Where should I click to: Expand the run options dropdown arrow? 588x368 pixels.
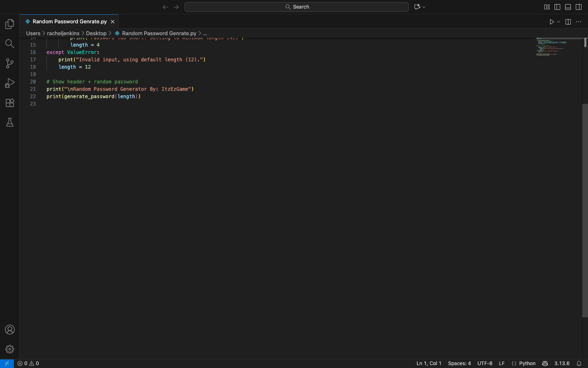pos(559,22)
